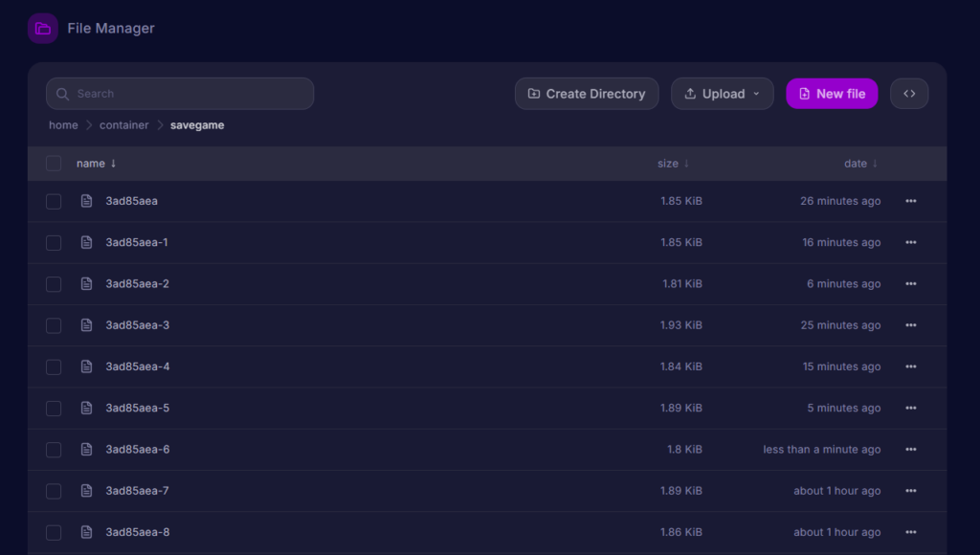Viewport: 980px width, 555px height.
Task: Open the file named 3ad85aea-3
Action: (138, 325)
